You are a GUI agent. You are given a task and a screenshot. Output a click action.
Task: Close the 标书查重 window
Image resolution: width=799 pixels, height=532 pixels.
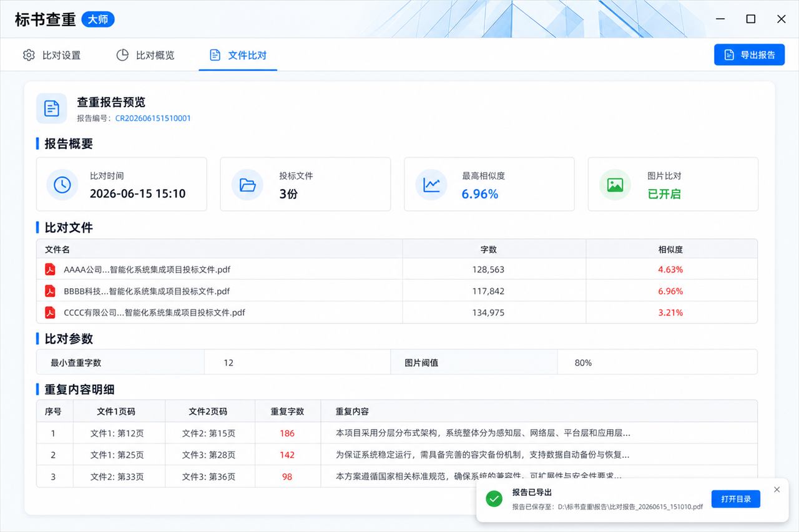[781, 19]
